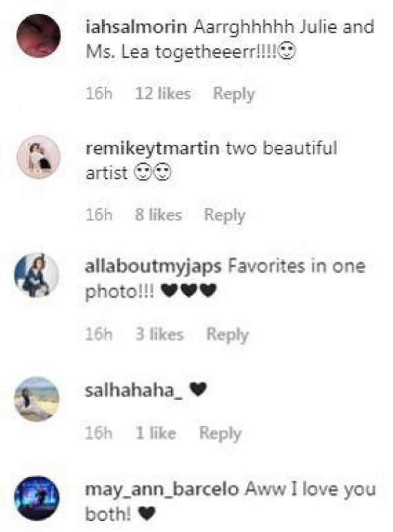Open may_ann_barcelo's profile avatar

click(37, 498)
